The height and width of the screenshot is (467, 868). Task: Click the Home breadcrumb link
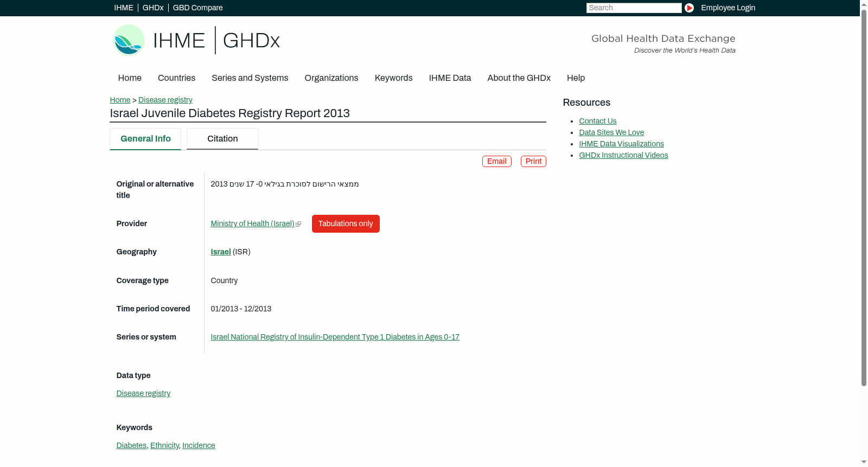tap(120, 100)
